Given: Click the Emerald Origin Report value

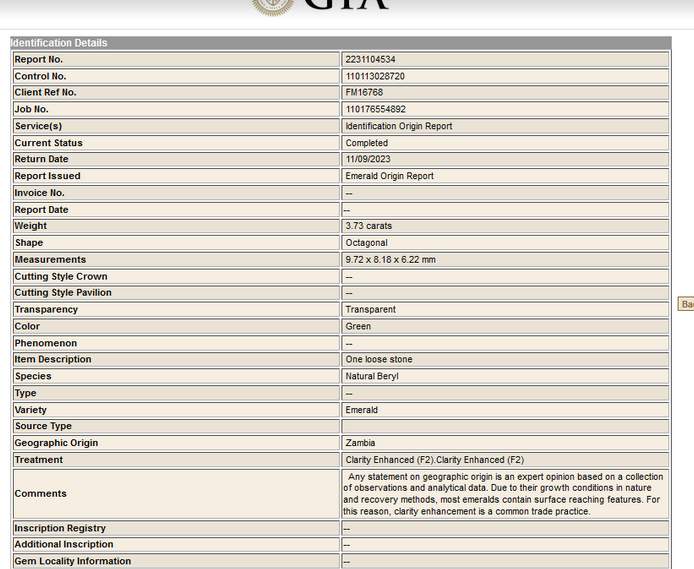Looking at the screenshot, I should 389,176.
